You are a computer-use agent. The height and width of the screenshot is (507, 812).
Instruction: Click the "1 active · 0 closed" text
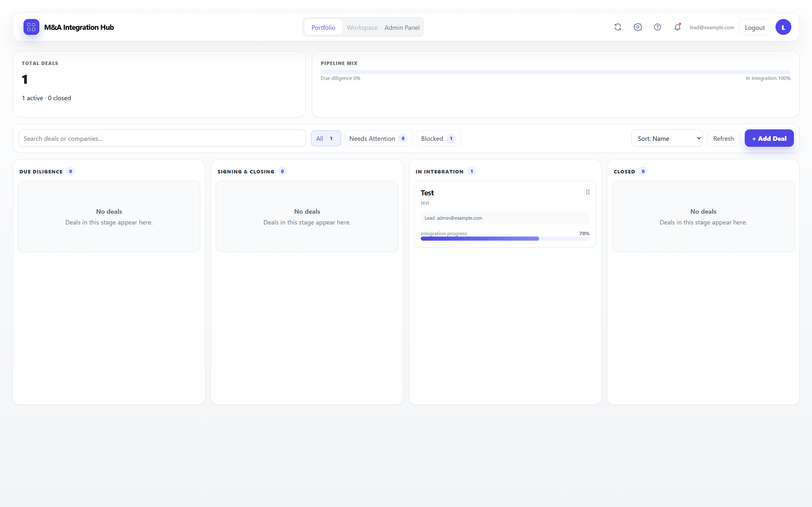pyautogui.click(x=46, y=98)
